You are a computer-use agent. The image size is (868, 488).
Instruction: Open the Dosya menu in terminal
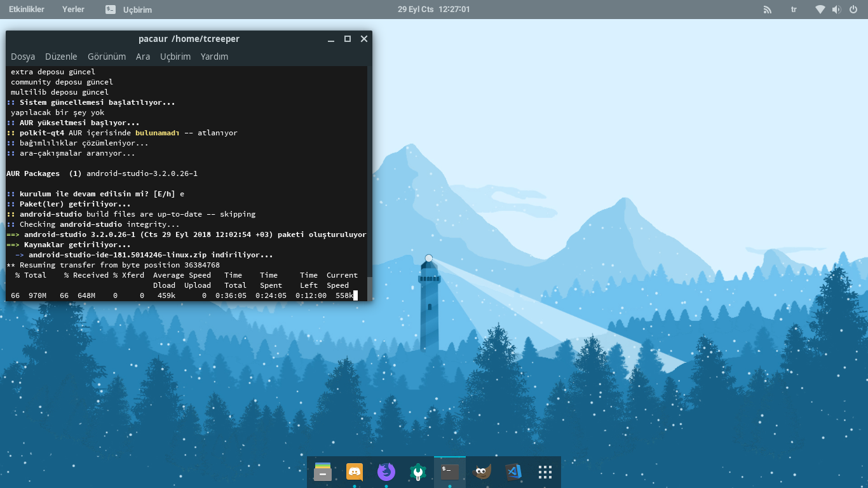coord(23,57)
